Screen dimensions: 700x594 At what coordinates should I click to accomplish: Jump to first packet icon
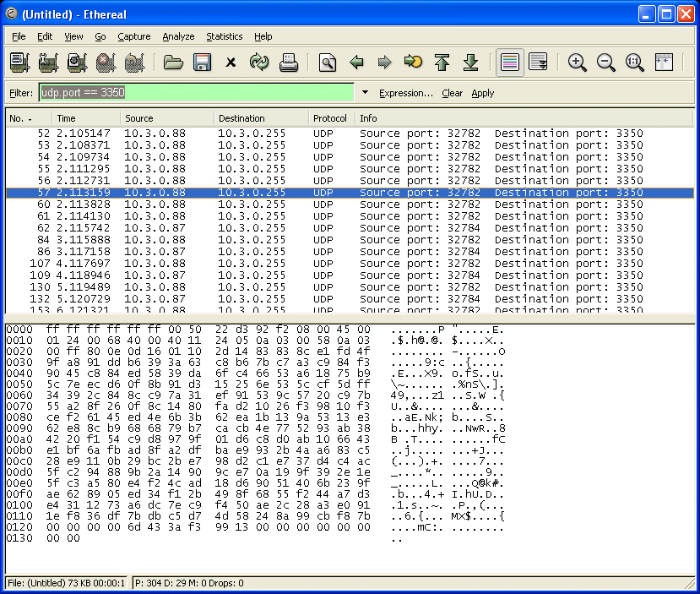pyautogui.click(x=442, y=62)
